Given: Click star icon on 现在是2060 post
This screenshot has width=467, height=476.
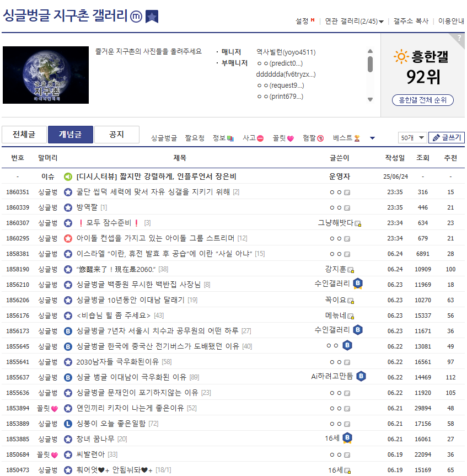Looking at the screenshot, I should click(68, 269).
